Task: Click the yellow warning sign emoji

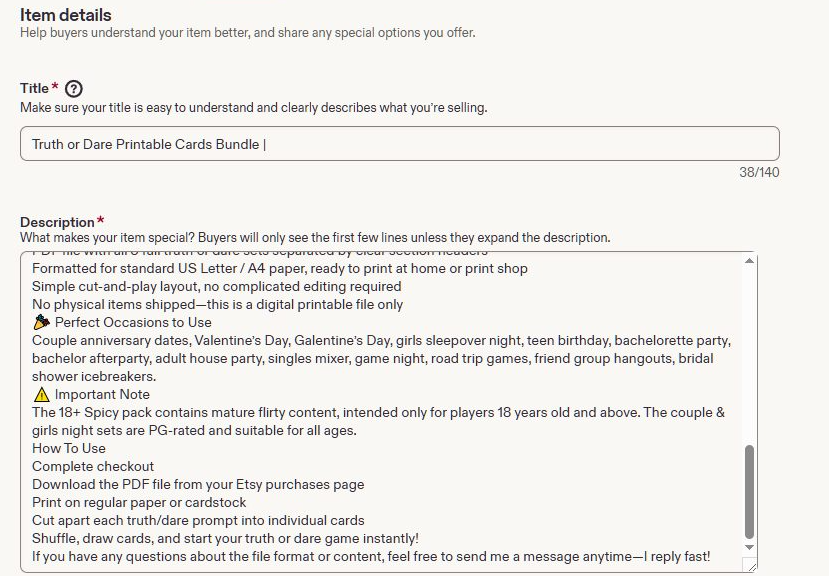Action: (x=41, y=394)
